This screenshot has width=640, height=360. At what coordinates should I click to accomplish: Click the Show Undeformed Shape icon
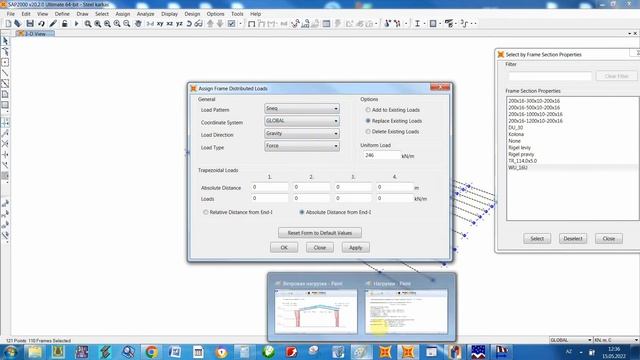tap(251, 24)
